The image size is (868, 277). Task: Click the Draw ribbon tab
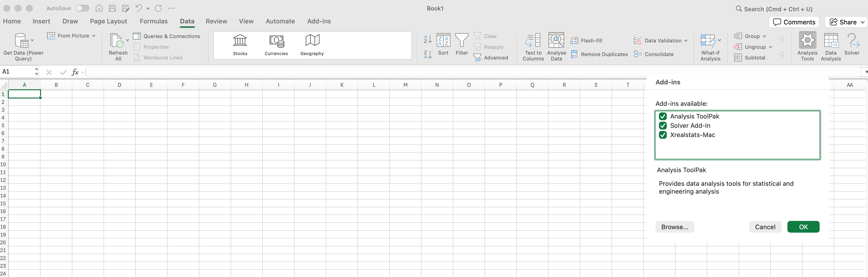coord(70,21)
